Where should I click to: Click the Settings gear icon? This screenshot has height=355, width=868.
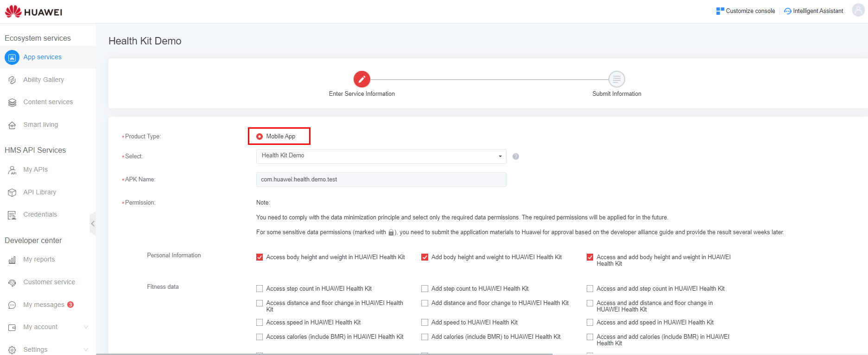click(13, 350)
